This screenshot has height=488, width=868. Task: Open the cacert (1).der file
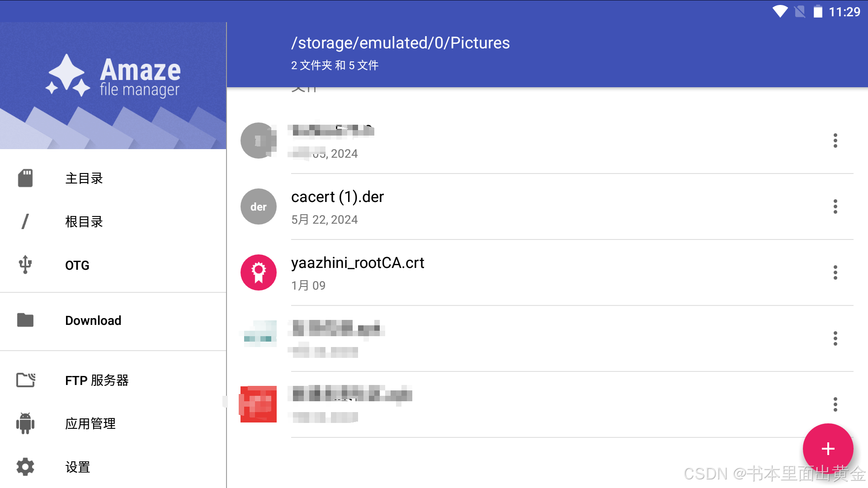(337, 197)
